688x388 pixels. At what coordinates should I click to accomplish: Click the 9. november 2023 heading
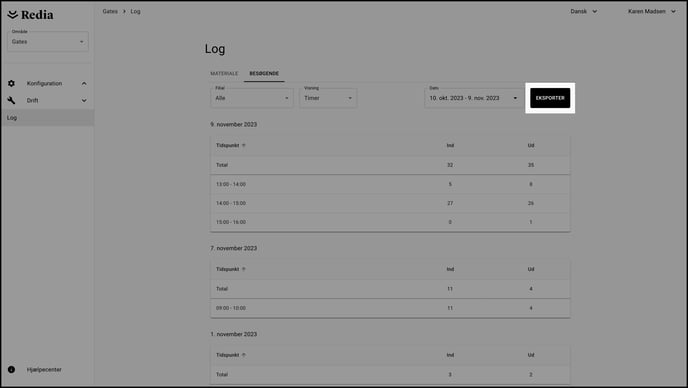click(233, 124)
